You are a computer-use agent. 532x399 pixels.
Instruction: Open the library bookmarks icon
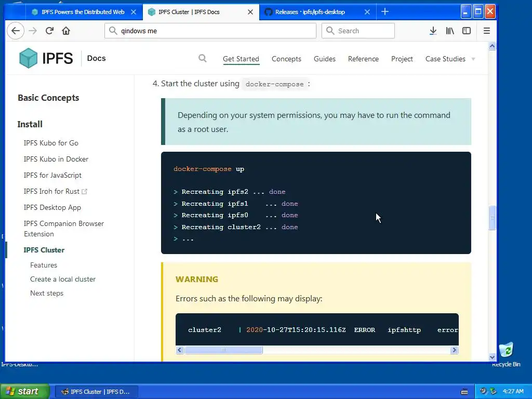tap(450, 31)
